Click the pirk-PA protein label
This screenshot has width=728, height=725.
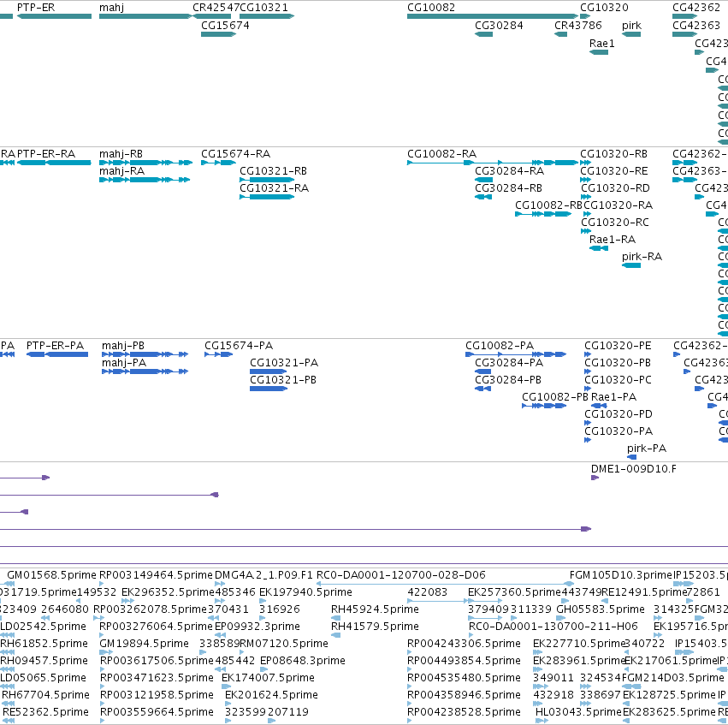tap(646, 449)
